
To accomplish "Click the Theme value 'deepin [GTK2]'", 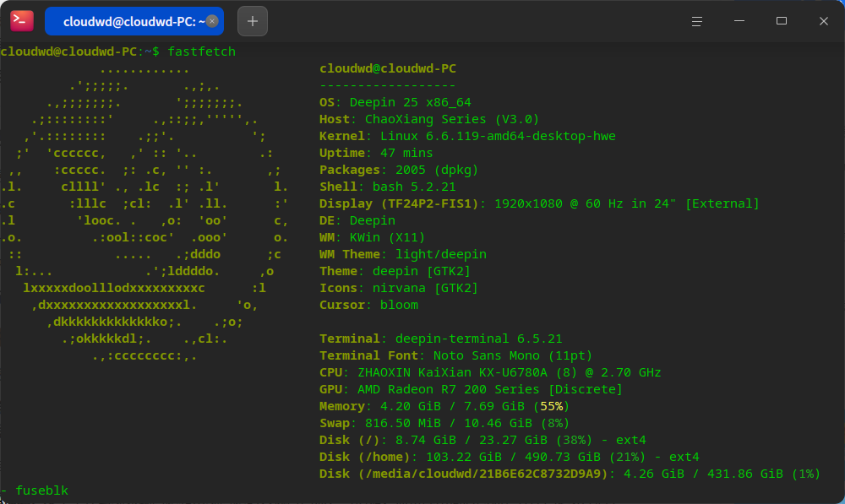I will pyautogui.click(x=422, y=271).
